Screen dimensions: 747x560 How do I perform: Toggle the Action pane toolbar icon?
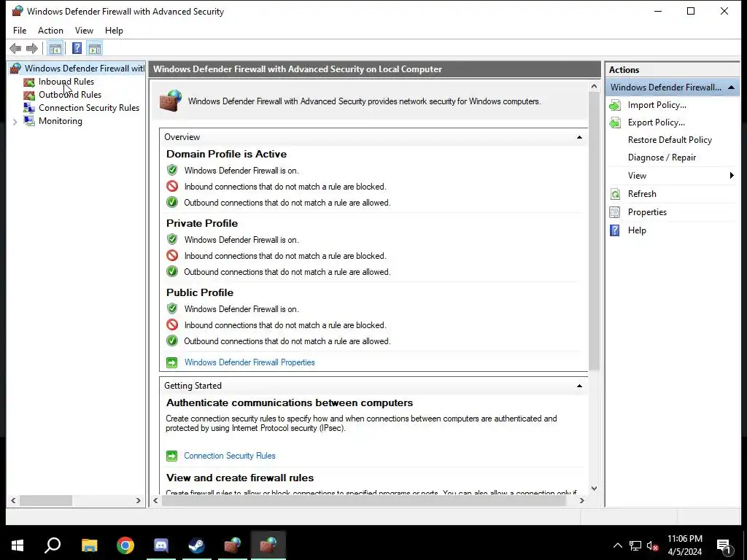(x=95, y=48)
